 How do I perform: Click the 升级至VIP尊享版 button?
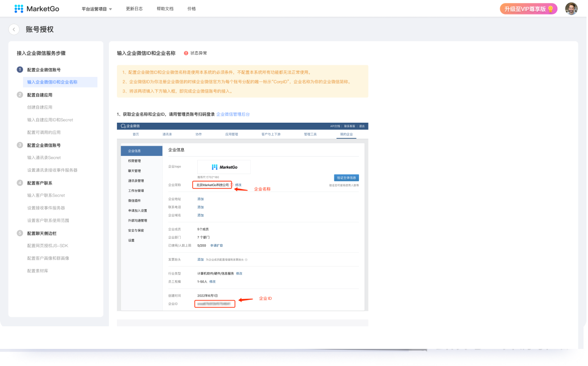528,9
